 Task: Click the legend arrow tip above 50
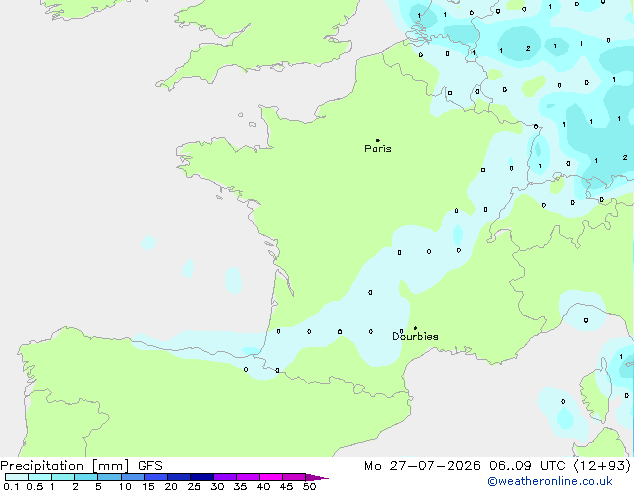(317, 477)
